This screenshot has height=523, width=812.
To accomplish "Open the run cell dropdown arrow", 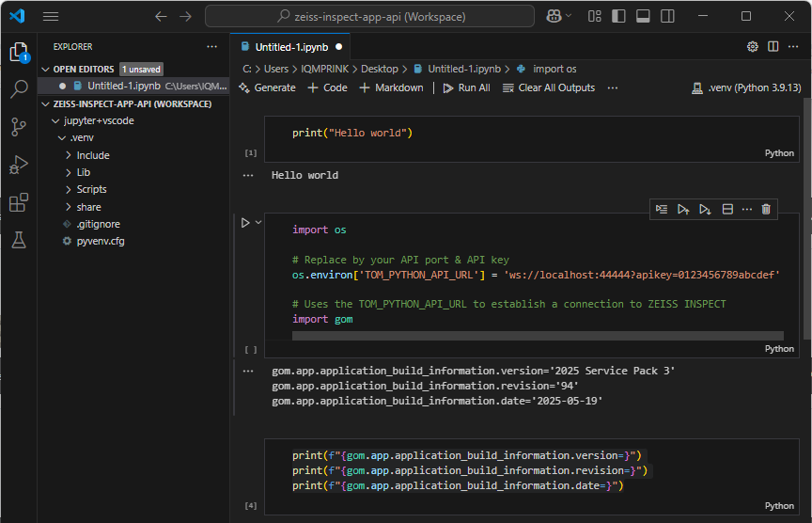I will click(x=258, y=223).
